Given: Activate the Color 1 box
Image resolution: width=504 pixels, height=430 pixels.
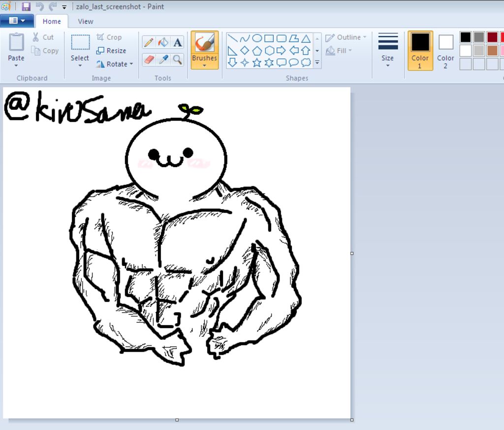Looking at the screenshot, I should click(420, 51).
